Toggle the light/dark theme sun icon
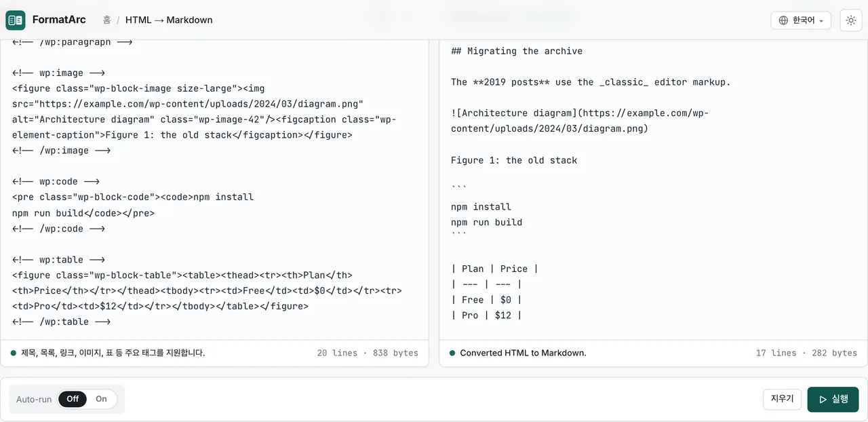The height and width of the screenshot is (422, 868). point(851,20)
